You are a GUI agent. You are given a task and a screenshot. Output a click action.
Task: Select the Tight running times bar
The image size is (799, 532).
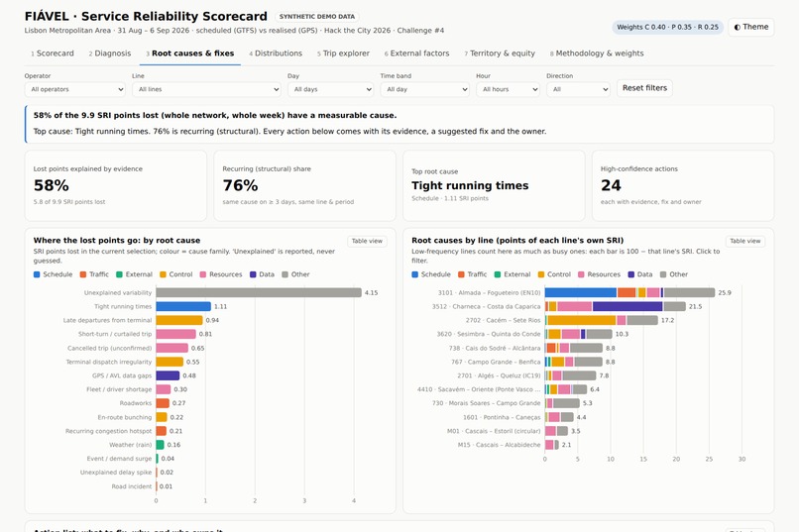pos(183,306)
